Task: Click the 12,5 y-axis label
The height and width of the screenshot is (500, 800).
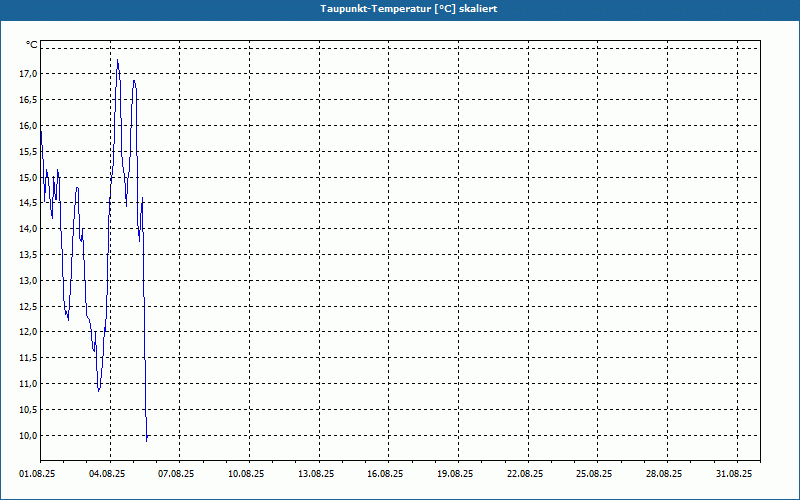Action: point(28,306)
